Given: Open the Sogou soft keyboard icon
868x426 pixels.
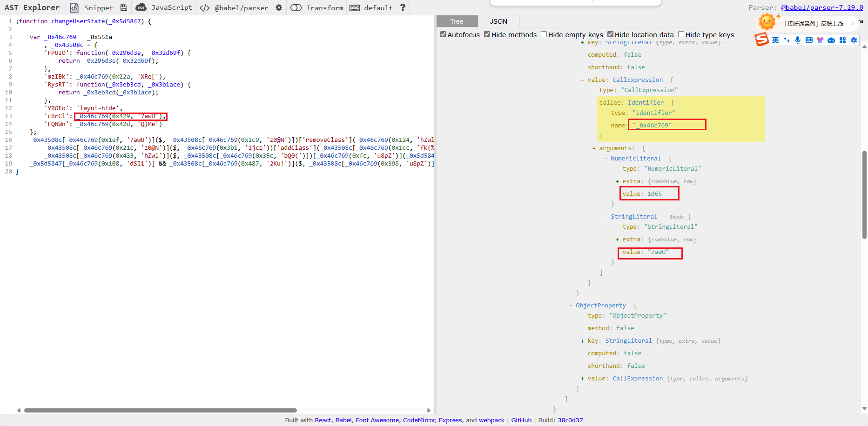Looking at the screenshot, I should pos(809,40).
